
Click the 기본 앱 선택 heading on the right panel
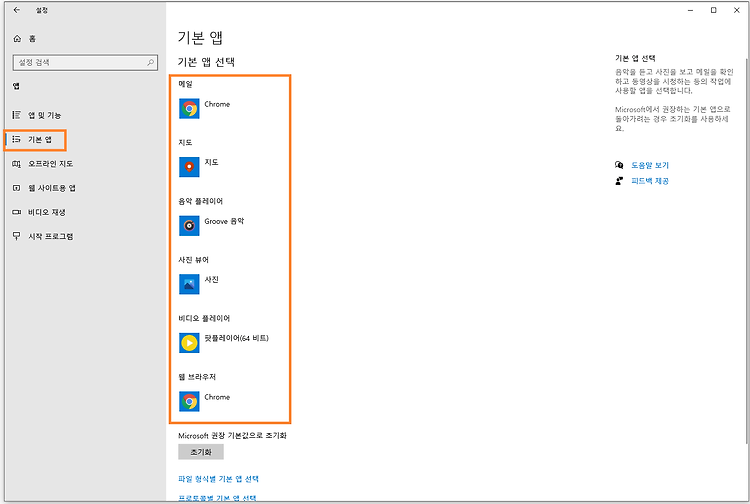(635, 58)
